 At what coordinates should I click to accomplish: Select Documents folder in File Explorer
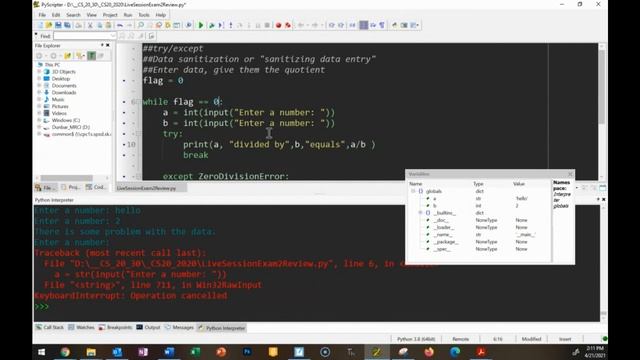pyautogui.click(x=64, y=85)
